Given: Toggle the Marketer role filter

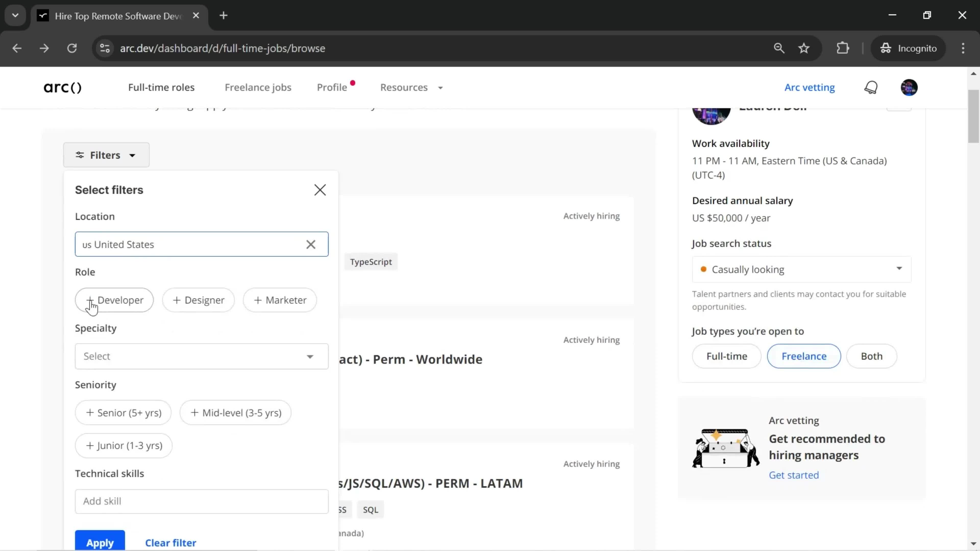Looking at the screenshot, I should pos(280,300).
